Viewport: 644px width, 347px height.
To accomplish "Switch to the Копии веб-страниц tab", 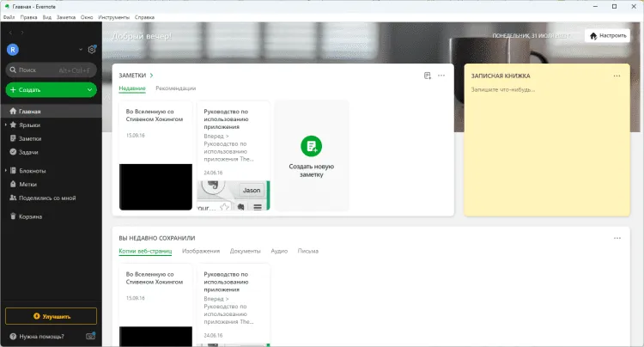I will (145, 251).
